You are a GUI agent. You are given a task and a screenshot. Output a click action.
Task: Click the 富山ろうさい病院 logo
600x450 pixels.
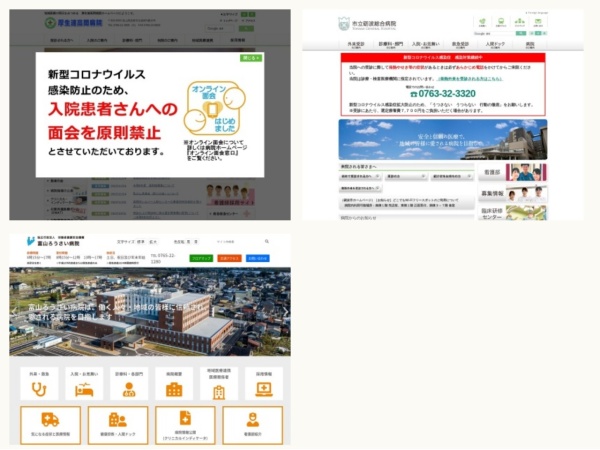pyautogui.click(x=55, y=241)
